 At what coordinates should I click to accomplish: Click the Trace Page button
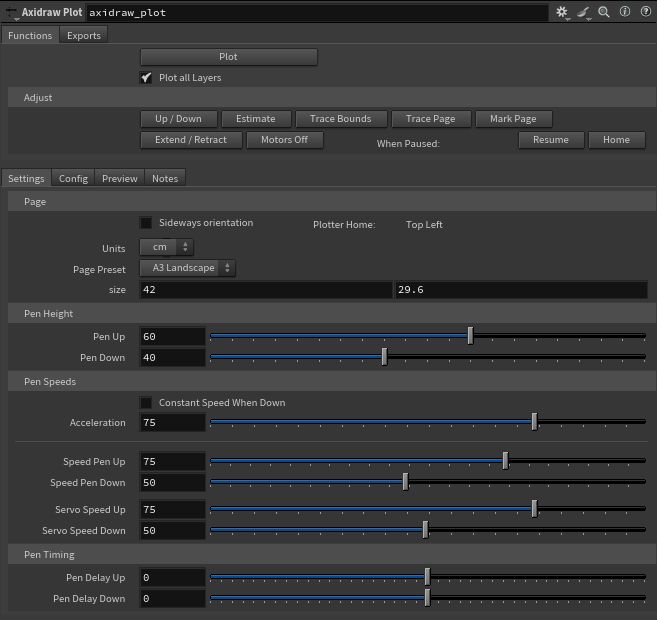(431, 119)
